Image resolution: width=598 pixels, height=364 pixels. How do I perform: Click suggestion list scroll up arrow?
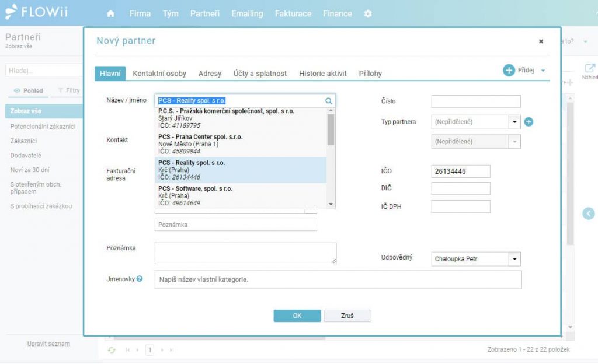[x=331, y=110]
